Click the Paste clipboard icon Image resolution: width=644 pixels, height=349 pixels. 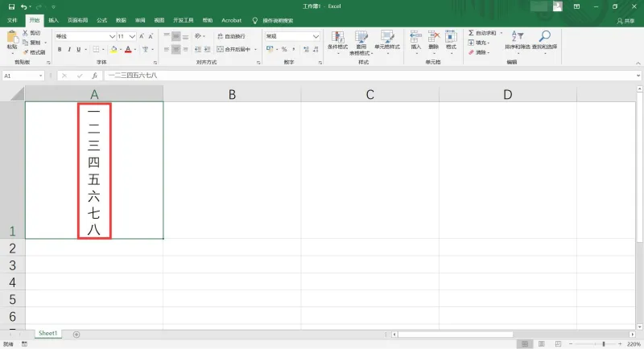pyautogui.click(x=12, y=37)
